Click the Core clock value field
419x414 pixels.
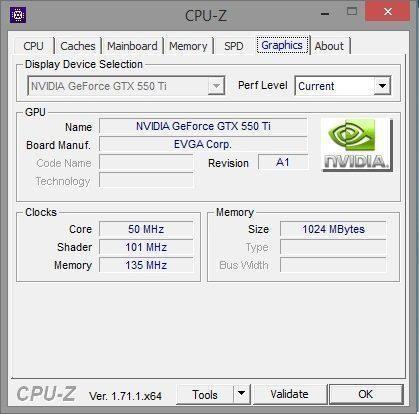(146, 229)
